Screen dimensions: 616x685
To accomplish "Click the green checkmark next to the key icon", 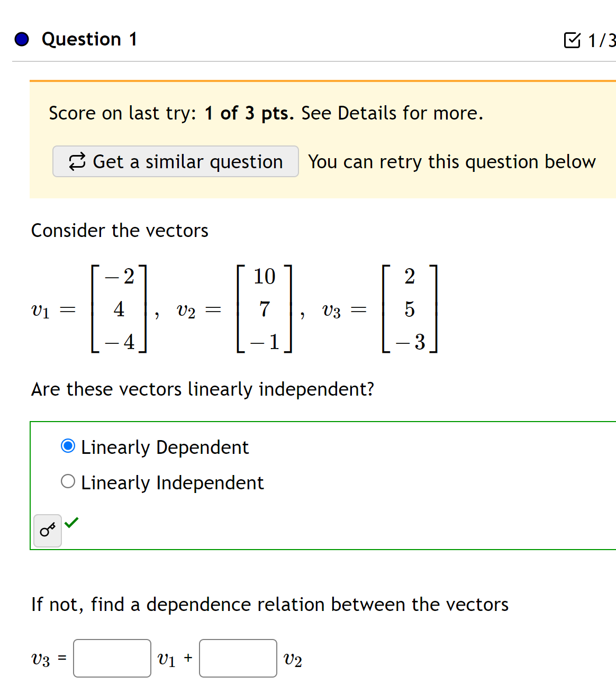I will click(73, 523).
